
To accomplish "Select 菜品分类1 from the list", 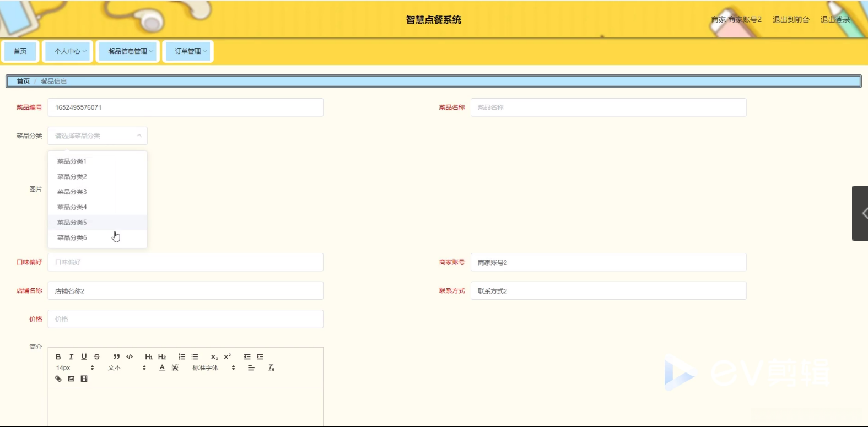I will pos(98,161).
